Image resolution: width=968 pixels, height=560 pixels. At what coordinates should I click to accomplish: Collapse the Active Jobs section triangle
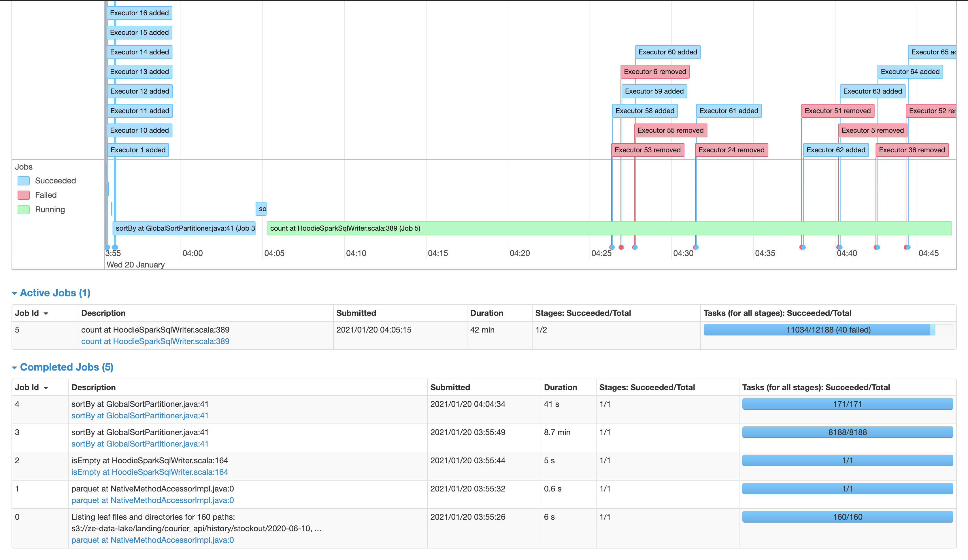pos(14,294)
